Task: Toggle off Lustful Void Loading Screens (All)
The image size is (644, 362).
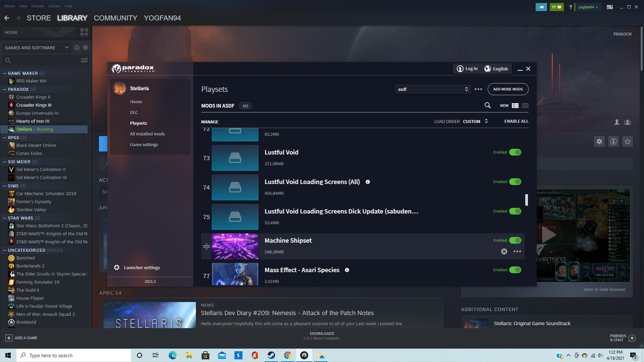Action: 515,182
